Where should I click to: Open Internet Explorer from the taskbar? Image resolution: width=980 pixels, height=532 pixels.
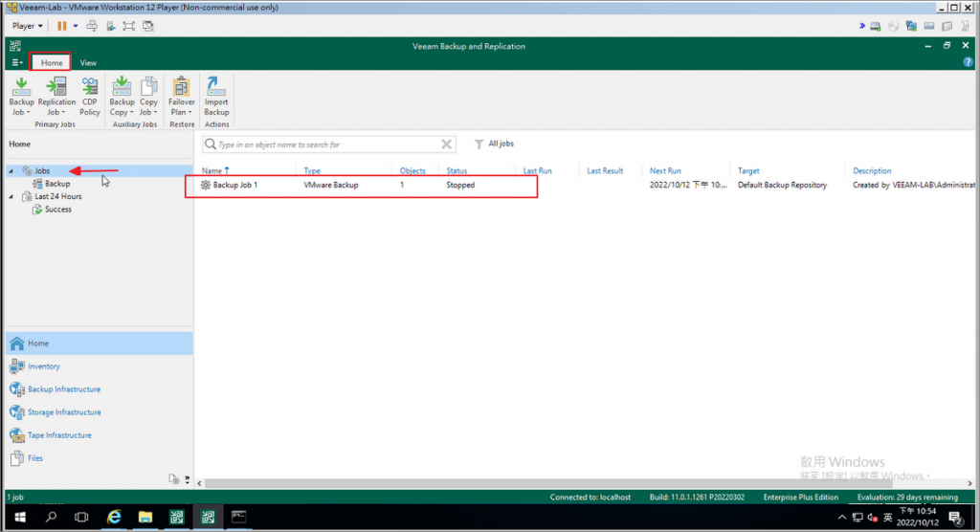click(114, 517)
